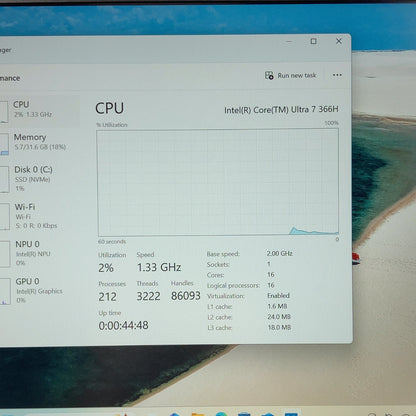Close the Task Manager window
This screenshot has width=416, height=416.
tap(339, 41)
